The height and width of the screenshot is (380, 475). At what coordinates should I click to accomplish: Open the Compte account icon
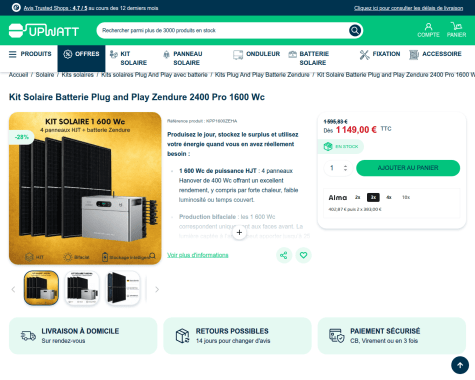(x=428, y=30)
